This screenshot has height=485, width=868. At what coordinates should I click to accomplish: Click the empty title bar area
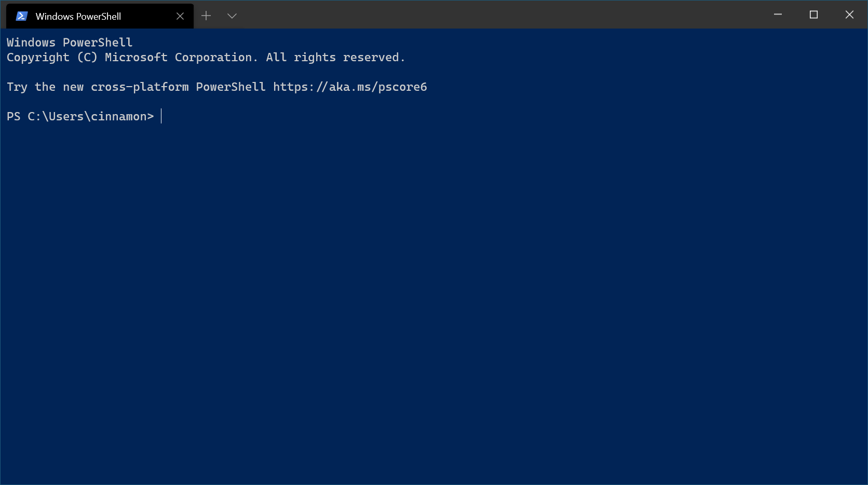click(498, 15)
